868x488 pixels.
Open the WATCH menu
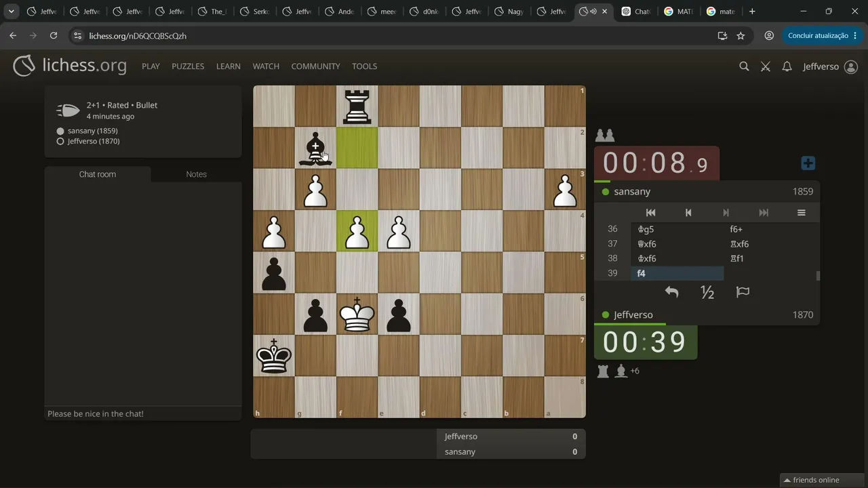pos(266,66)
